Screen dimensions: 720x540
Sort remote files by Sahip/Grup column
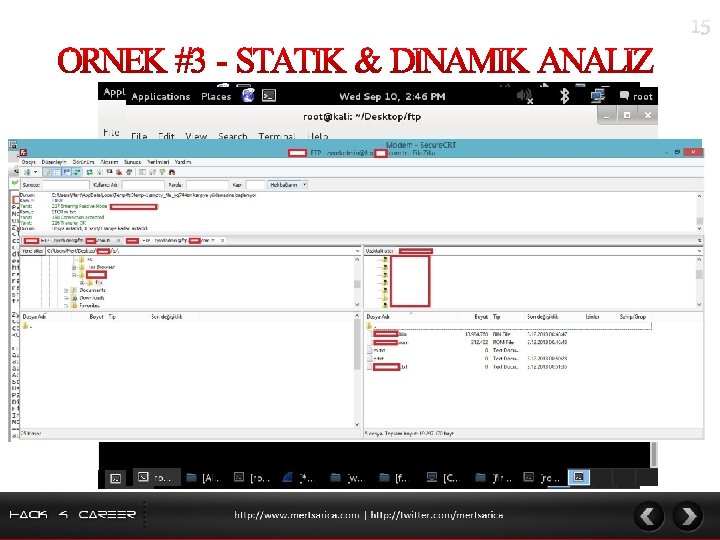pyautogui.click(x=632, y=317)
